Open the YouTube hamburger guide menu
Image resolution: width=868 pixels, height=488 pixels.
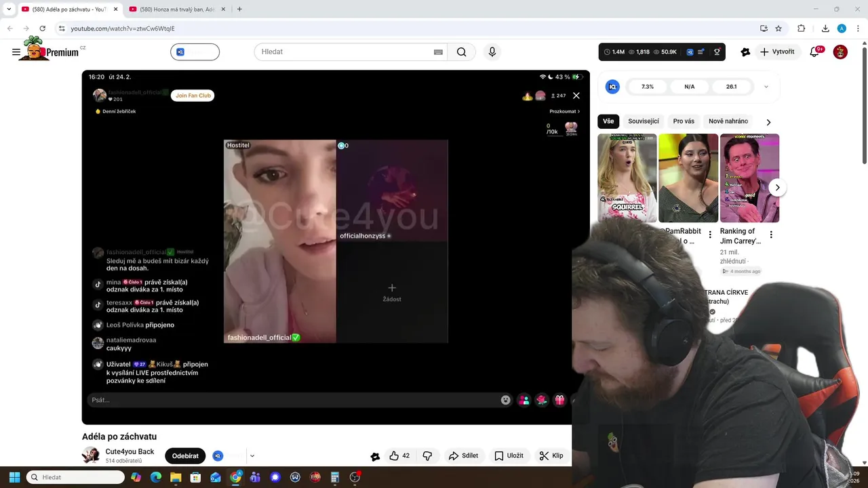coord(16,52)
